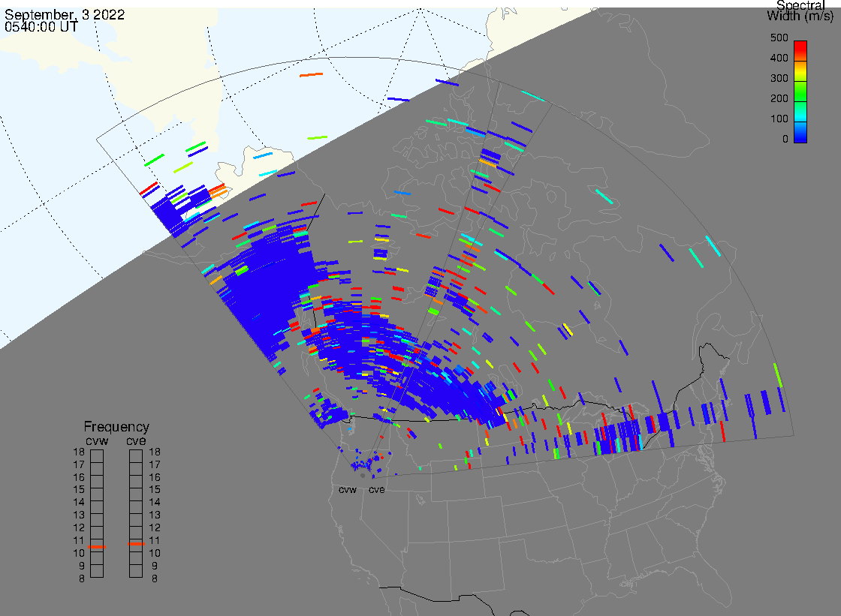Click 14 beside the cvw frequency bar
This screenshot has width=841, height=616.
click(79, 503)
